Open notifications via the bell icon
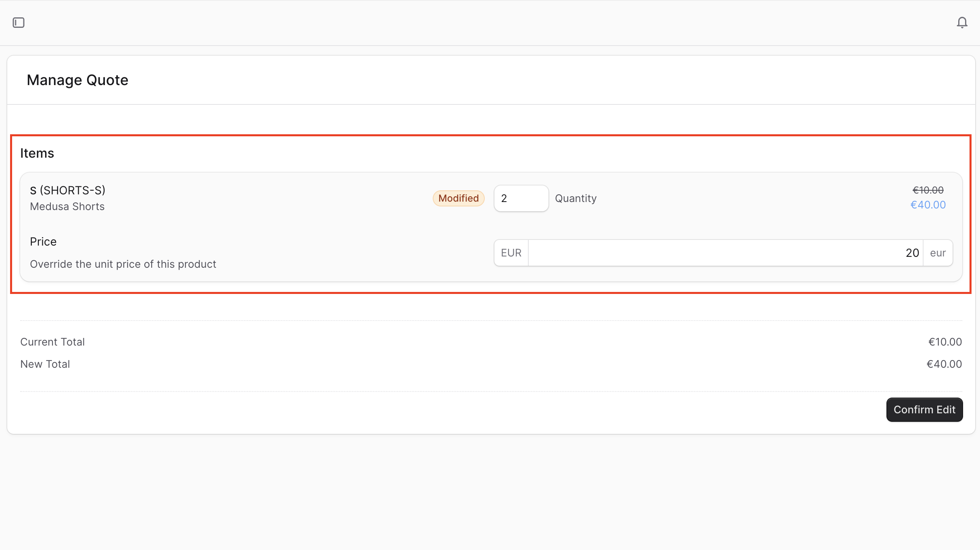Viewport: 980px width, 550px height. (962, 23)
